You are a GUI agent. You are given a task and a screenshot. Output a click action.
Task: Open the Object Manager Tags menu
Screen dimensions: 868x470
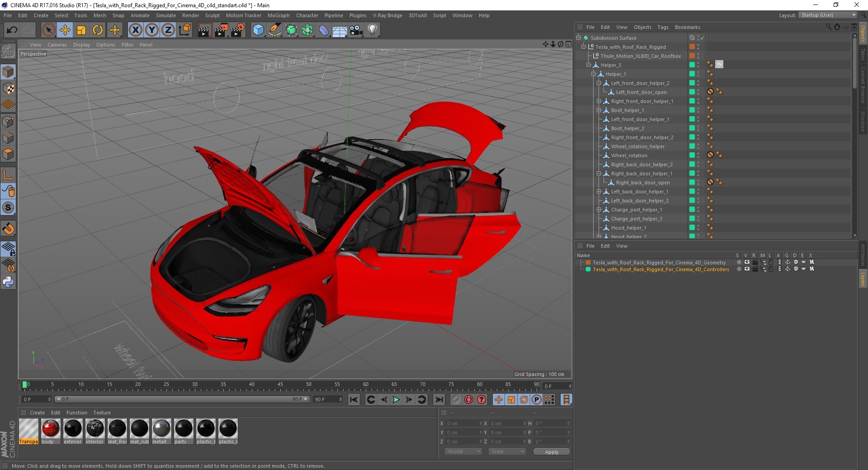(x=663, y=27)
